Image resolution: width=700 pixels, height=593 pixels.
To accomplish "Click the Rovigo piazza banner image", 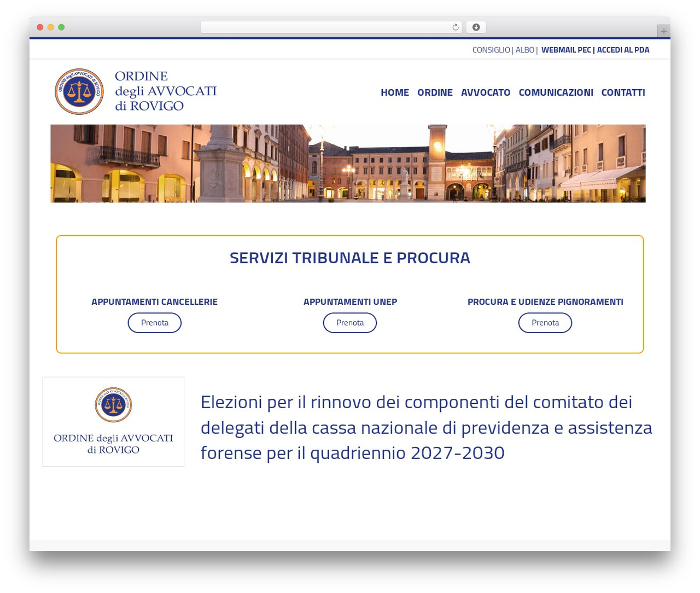I will tap(348, 164).
